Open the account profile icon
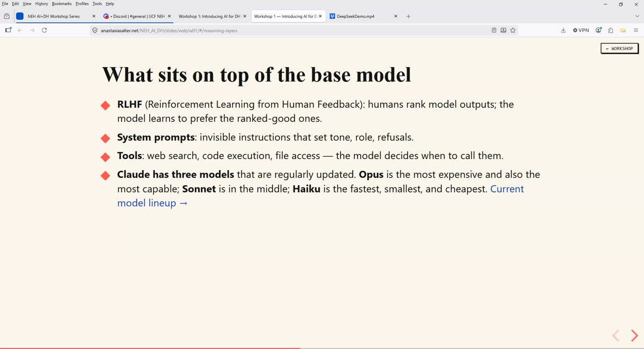Image resolution: width=644 pixels, height=349 pixels. [599, 30]
